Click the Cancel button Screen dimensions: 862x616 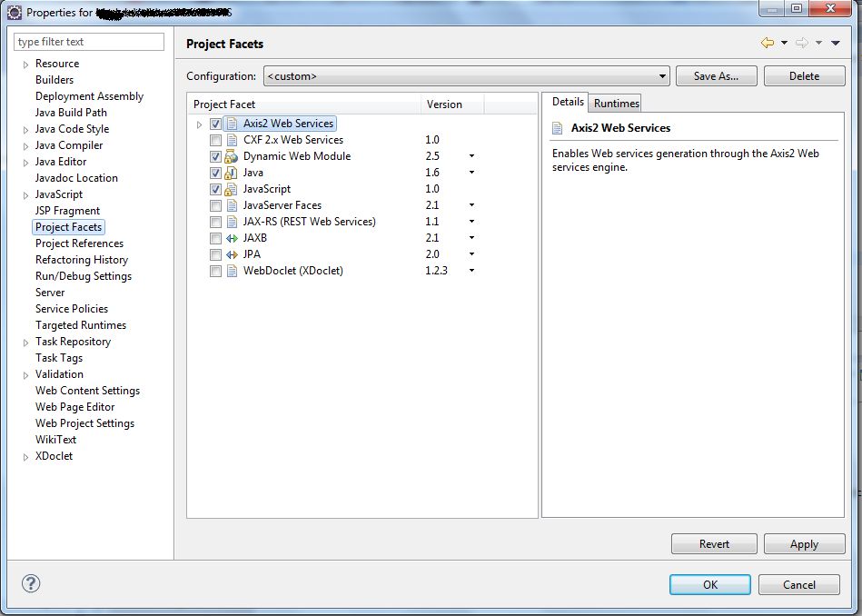click(799, 584)
